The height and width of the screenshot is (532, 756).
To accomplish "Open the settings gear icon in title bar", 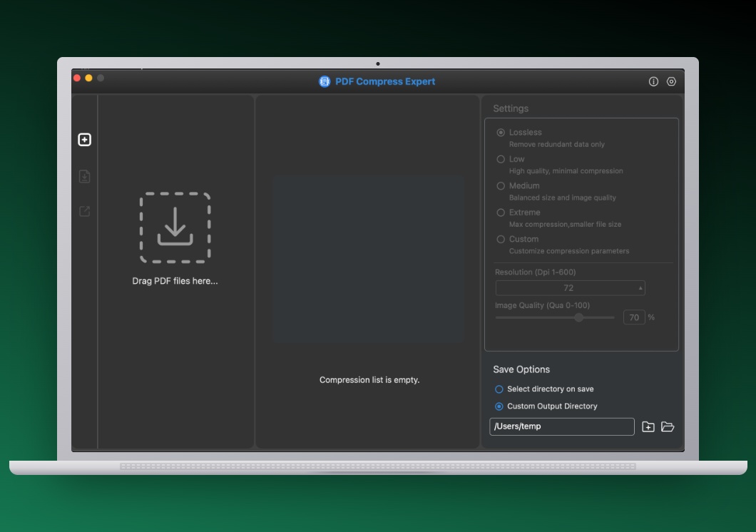I will pos(671,81).
